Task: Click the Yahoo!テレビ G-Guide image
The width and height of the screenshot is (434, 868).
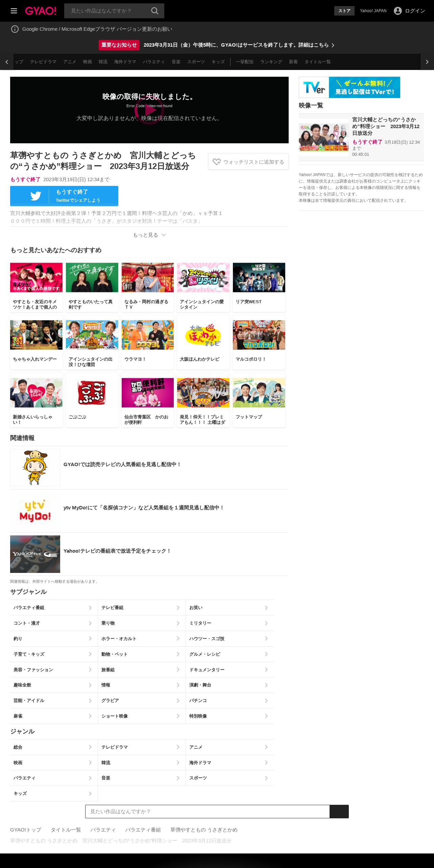Action: pyautogui.click(x=35, y=554)
